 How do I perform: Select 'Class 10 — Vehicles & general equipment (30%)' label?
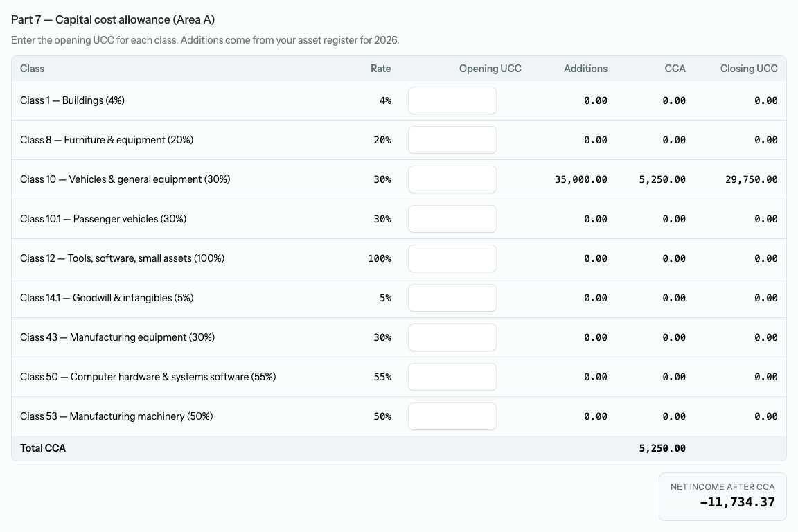click(x=125, y=179)
